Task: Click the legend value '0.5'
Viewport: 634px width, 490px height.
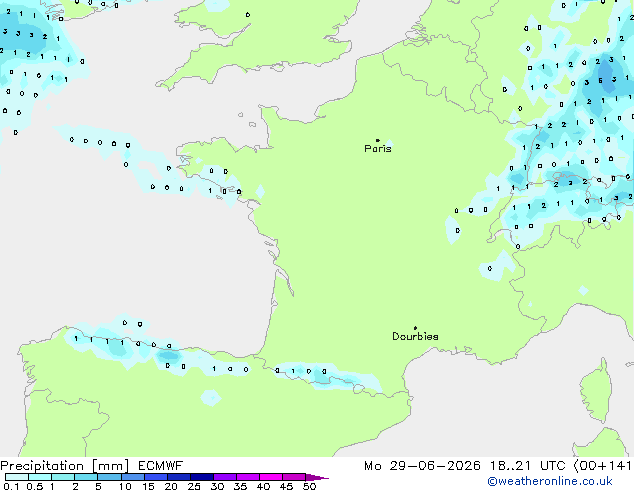Action: [35, 486]
